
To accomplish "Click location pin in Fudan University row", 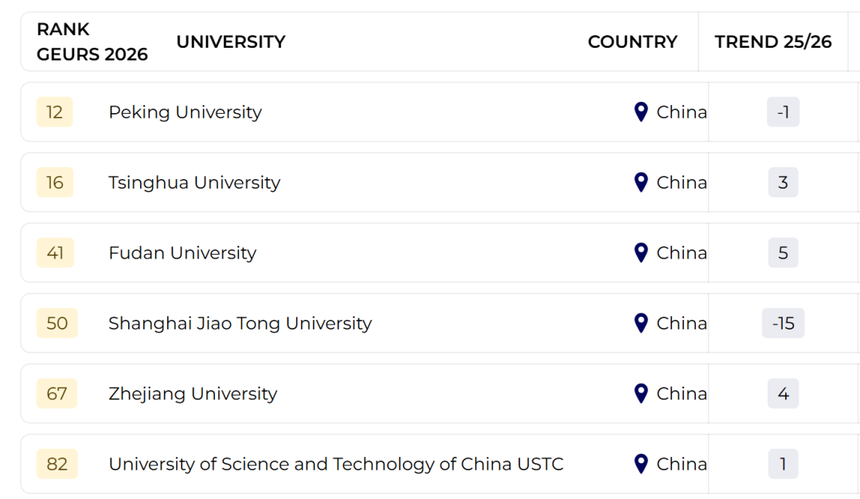I will point(641,253).
